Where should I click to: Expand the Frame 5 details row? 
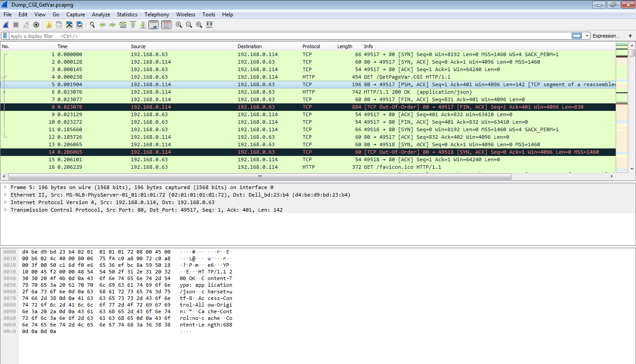5,187
